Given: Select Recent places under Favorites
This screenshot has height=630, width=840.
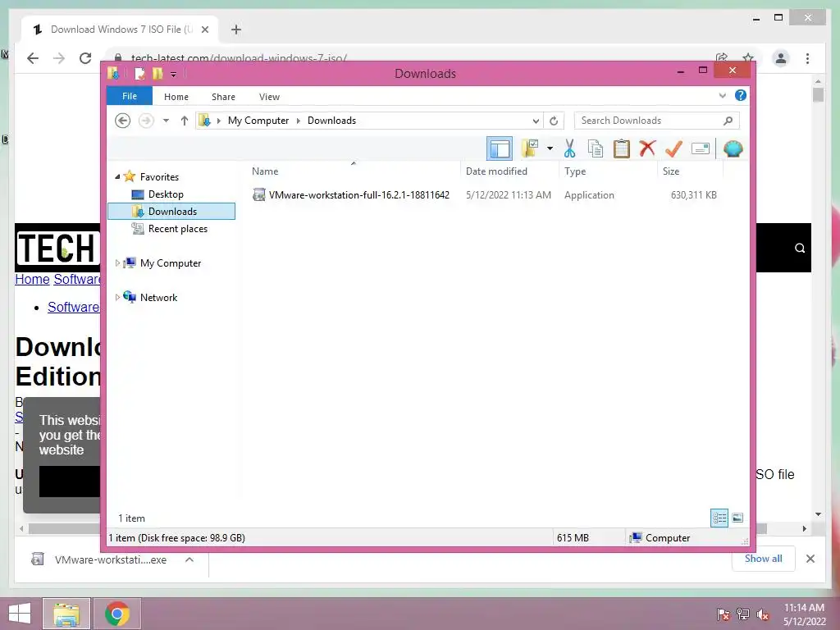Looking at the screenshot, I should point(177,229).
